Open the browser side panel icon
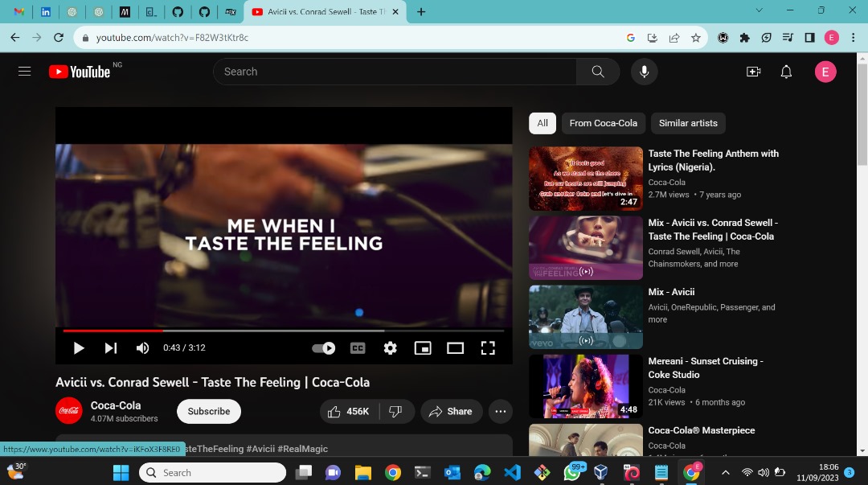868x485 pixels. 809,38
